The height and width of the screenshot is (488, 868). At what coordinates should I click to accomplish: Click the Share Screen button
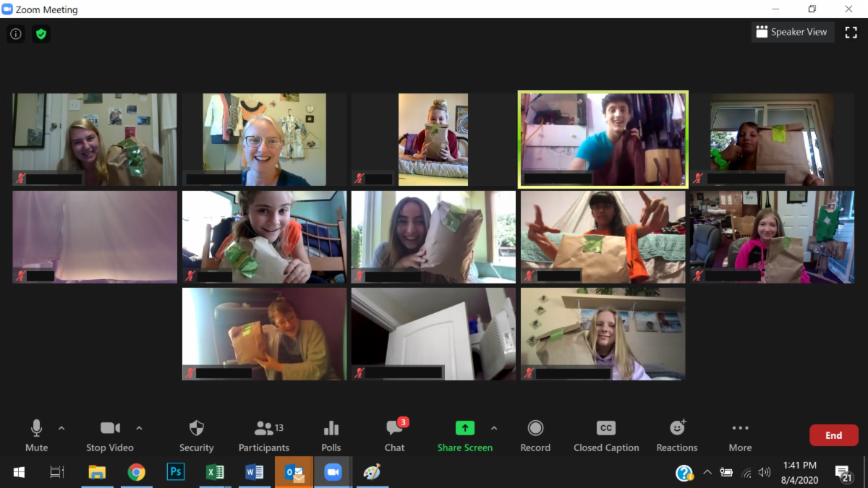click(x=464, y=436)
